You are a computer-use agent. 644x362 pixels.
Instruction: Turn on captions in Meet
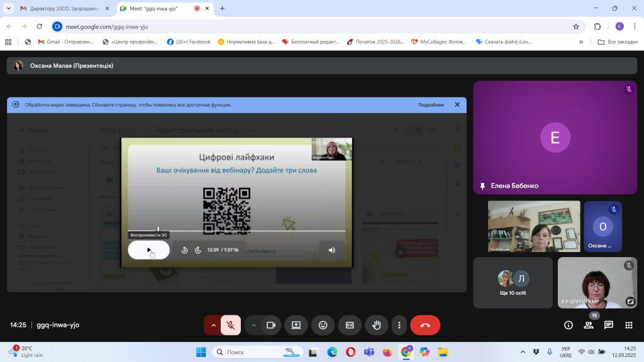tap(350, 325)
